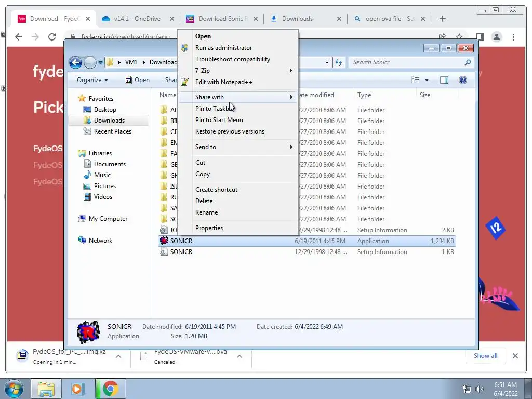The image size is (532, 399).
Task: Expand the Share with submenu
Action: pos(238,97)
